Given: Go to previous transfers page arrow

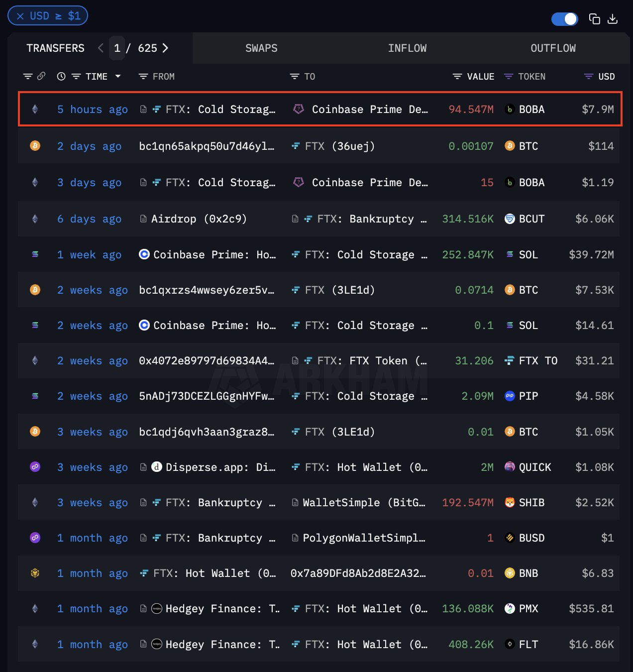Looking at the screenshot, I should pos(101,48).
